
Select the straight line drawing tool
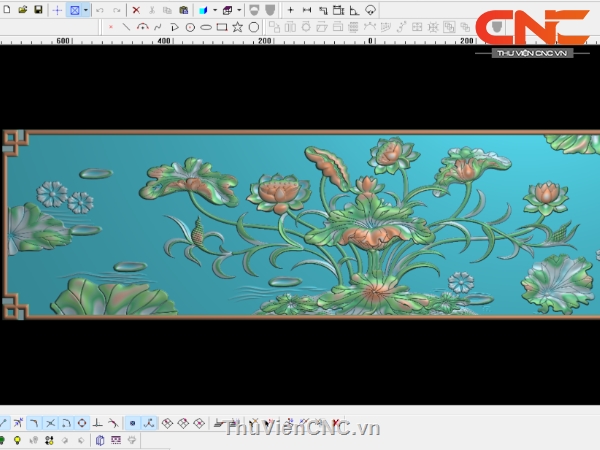coord(126,27)
